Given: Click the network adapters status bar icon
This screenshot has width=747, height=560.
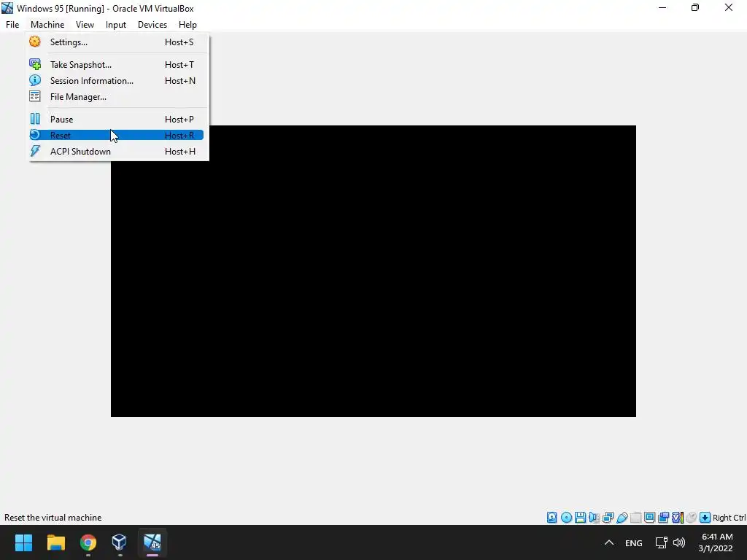Looking at the screenshot, I should coord(608,518).
